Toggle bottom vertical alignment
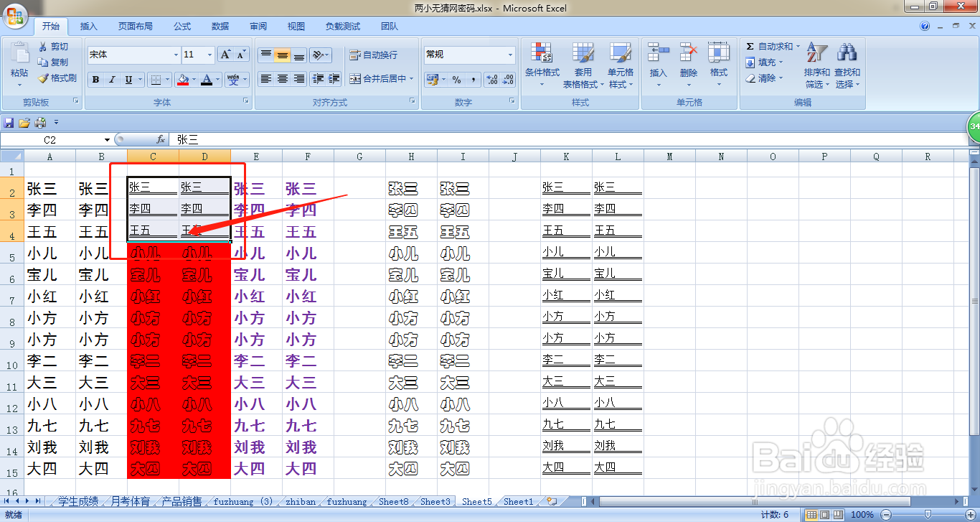Screen dimensions: 980x522 (299, 55)
